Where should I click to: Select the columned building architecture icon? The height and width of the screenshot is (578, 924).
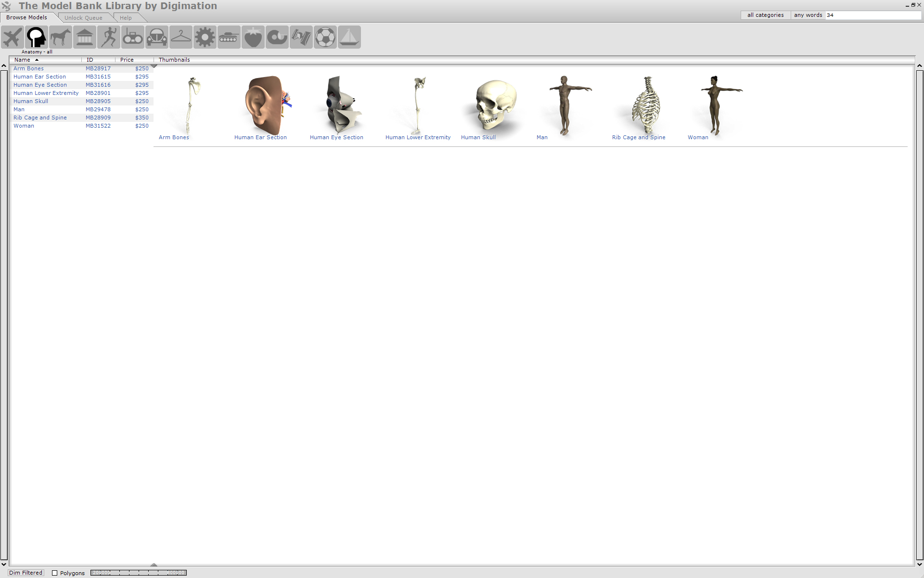tap(85, 37)
